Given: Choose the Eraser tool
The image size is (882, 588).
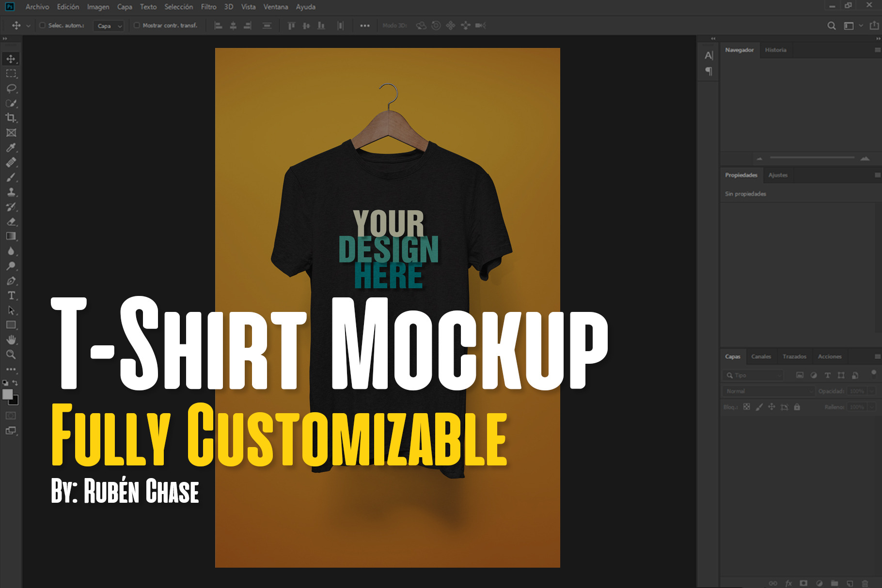Looking at the screenshot, I should click(x=11, y=222).
